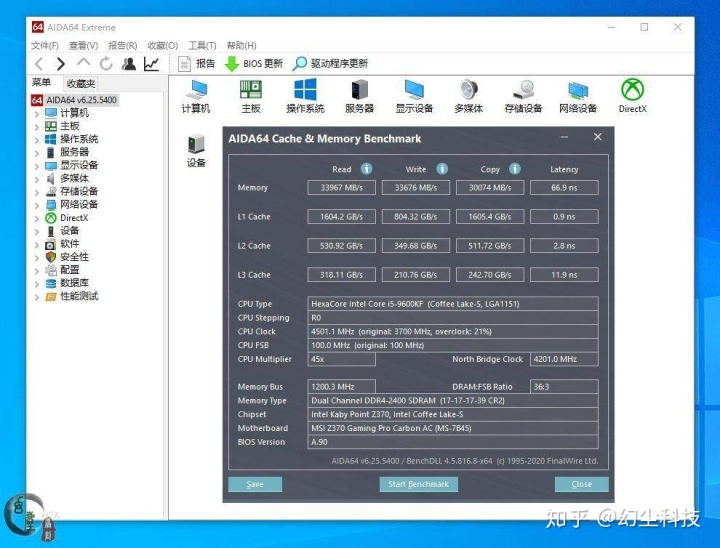Image resolution: width=720 pixels, height=548 pixels.
Task: Go up one level with Up arrow
Action: (84, 63)
